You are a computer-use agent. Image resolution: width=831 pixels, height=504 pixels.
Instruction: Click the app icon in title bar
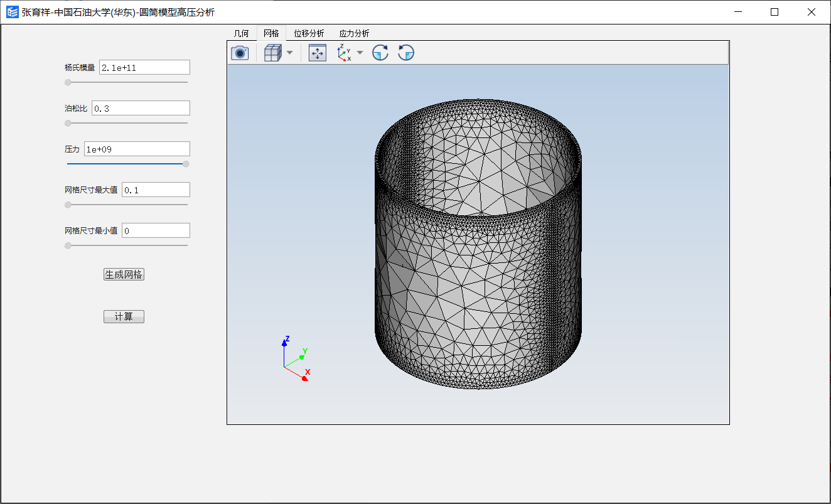coord(12,12)
